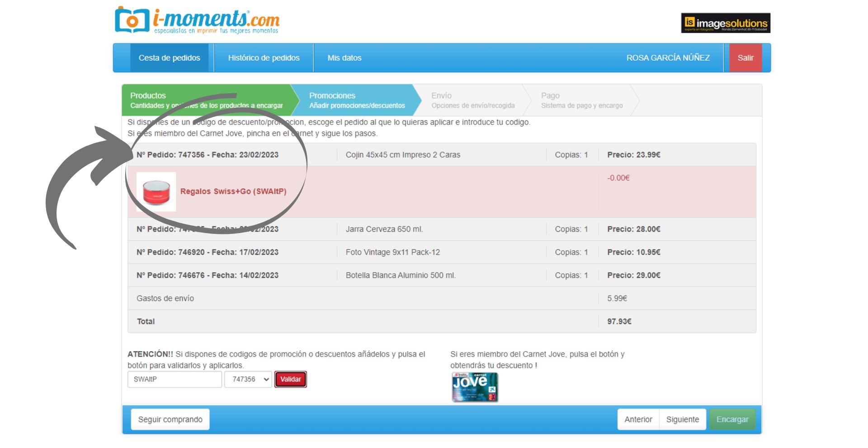Click the total amount 97.93€

[619, 322]
